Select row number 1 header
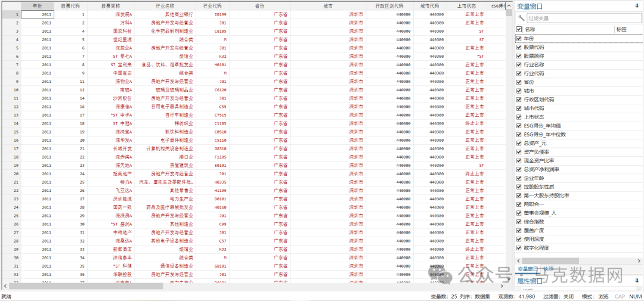The image size is (644, 301). point(10,14)
